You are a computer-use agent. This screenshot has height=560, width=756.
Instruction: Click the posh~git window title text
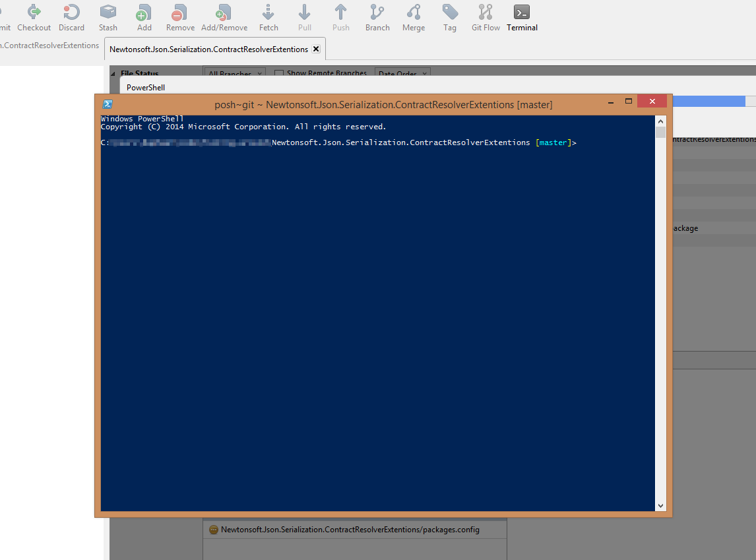[x=383, y=105]
